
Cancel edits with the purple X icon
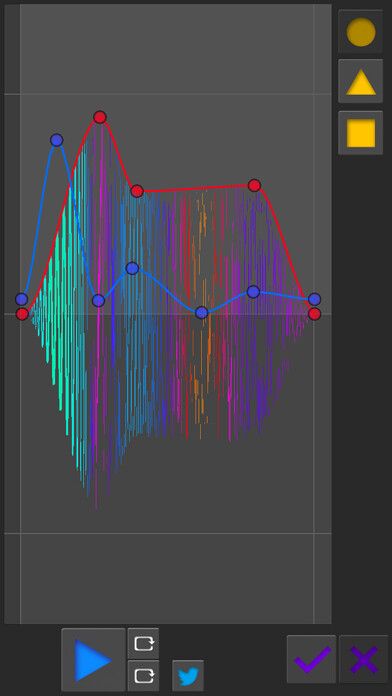point(364,659)
